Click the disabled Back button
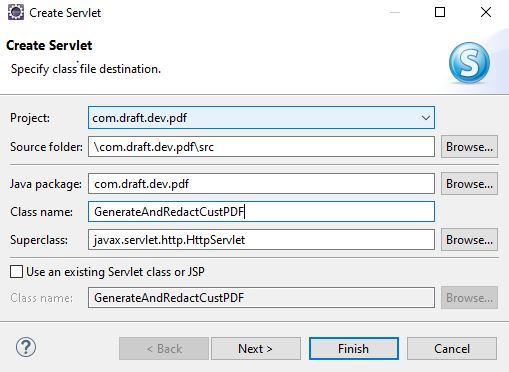This screenshot has height=372, width=509. point(164,349)
